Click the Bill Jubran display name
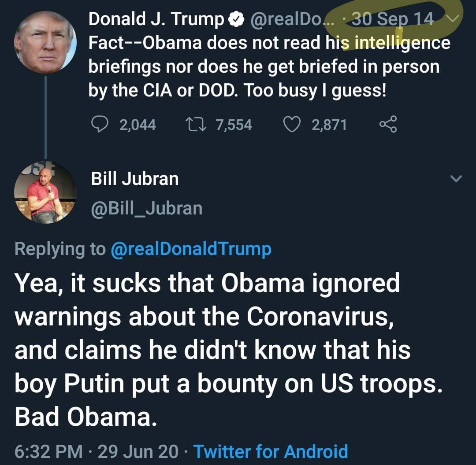This screenshot has height=465, width=476. (134, 179)
